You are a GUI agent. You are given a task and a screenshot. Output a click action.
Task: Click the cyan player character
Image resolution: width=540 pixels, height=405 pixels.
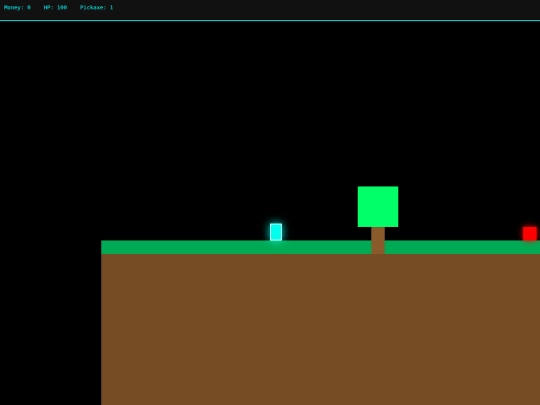click(276, 232)
